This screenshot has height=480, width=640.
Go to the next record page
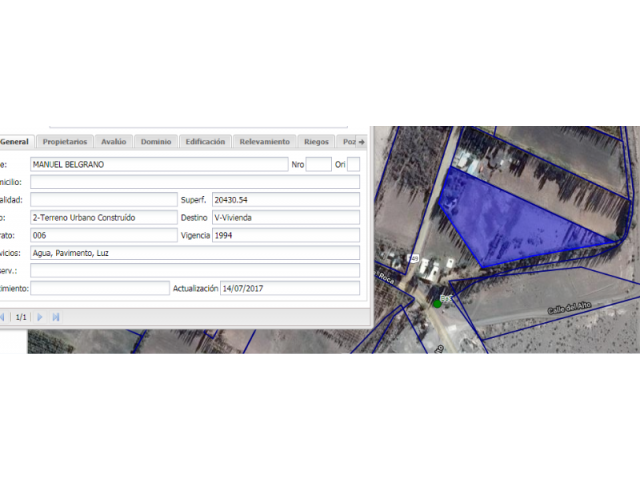coord(40,316)
